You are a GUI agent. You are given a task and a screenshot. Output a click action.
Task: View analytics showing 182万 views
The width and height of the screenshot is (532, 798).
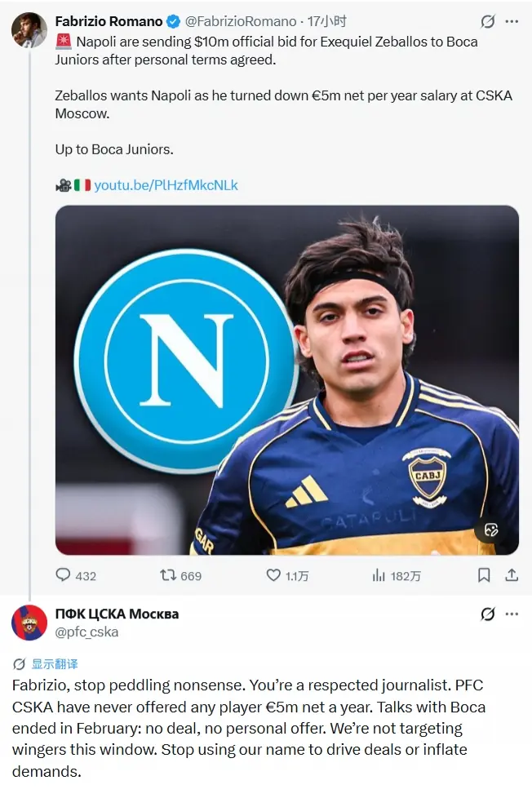click(x=396, y=575)
